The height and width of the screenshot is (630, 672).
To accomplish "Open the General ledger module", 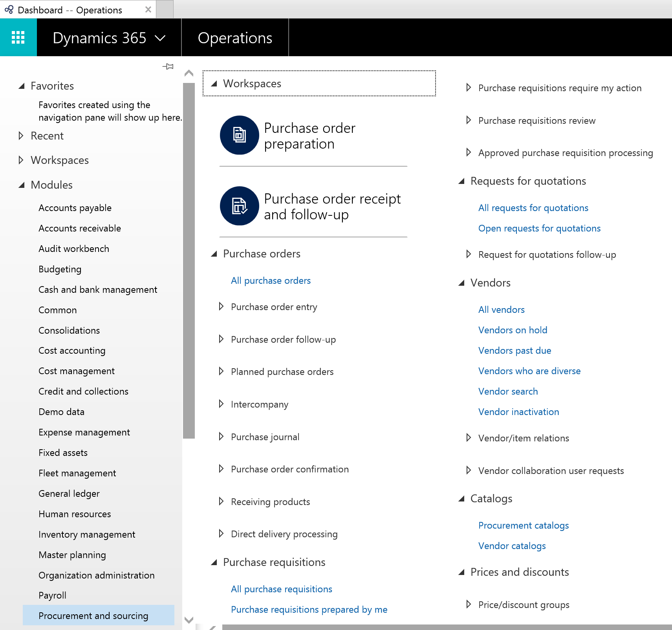I will [x=69, y=494].
